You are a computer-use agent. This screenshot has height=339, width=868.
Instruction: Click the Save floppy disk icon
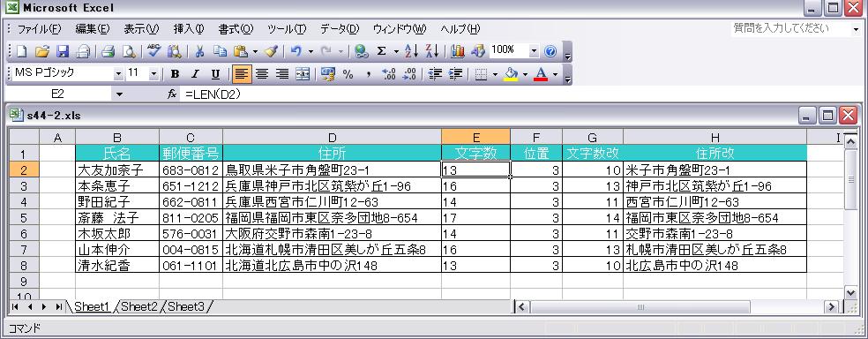coord(62,51)
